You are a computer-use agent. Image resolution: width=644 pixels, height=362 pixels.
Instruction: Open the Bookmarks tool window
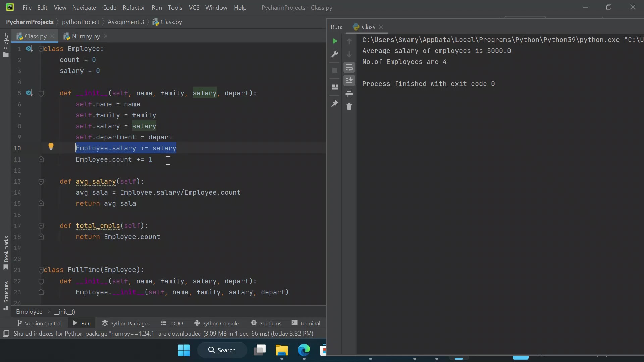[x=6, y=253]
